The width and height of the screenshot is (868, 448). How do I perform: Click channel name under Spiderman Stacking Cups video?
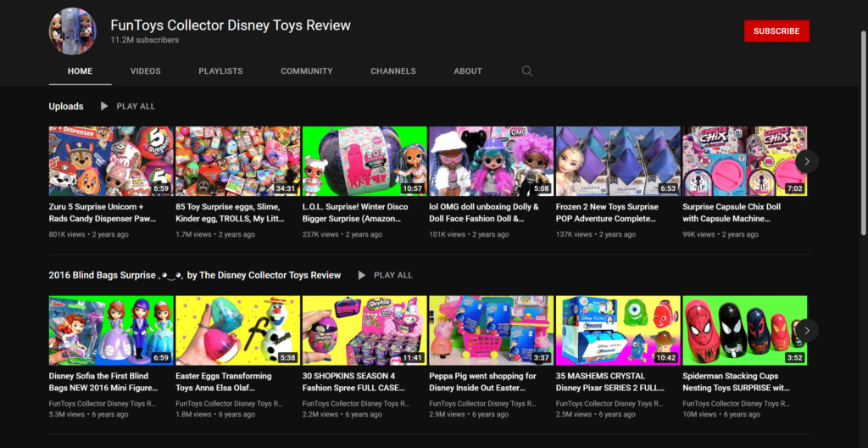pyautogui.click(x=737, y=404)
